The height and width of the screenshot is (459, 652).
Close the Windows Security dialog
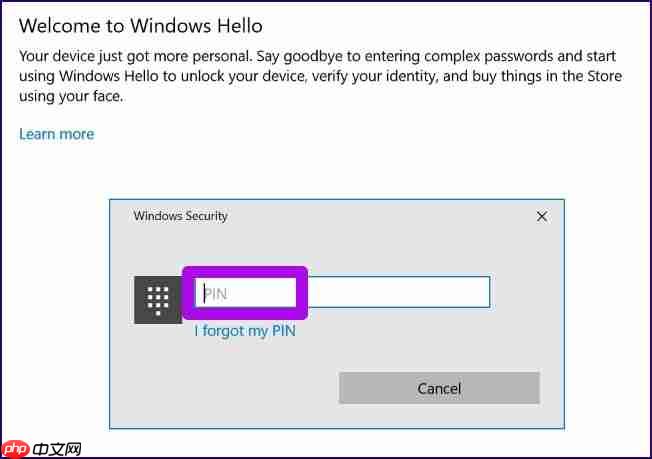click(x=541, y=216)
